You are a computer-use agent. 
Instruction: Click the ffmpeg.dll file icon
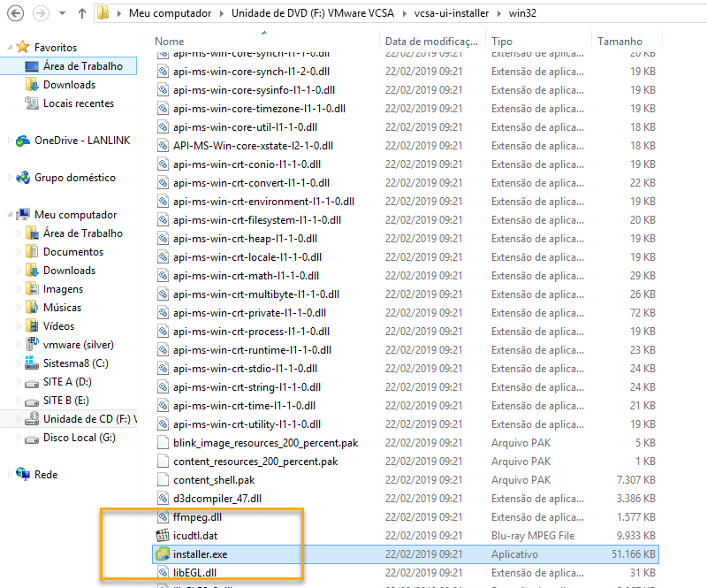pyautogui.click(x=162, y=517)
